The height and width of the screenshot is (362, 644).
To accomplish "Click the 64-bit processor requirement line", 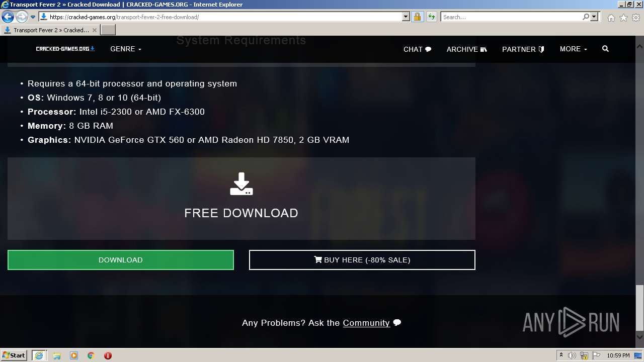I will pos(132,83).
